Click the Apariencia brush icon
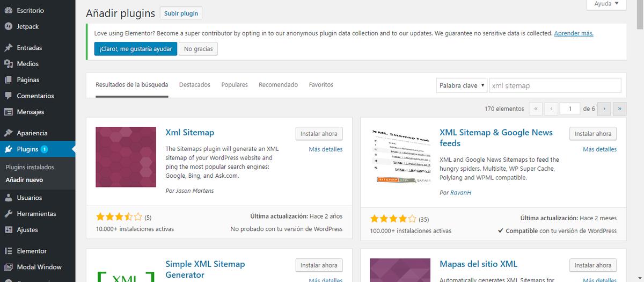The height and width of the screenshot is (282, 644). [x=8, y=133]
